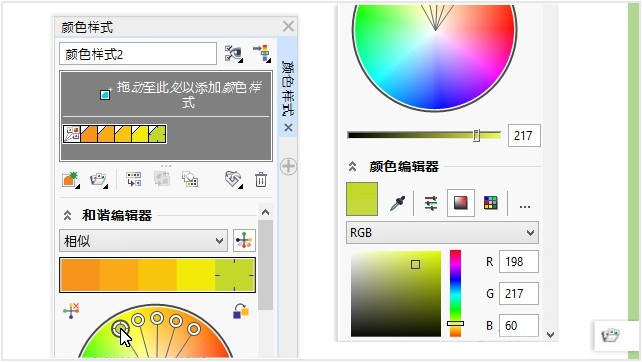Open more options ellipsis in color editor
642x362 pixels.
[525, 206]
